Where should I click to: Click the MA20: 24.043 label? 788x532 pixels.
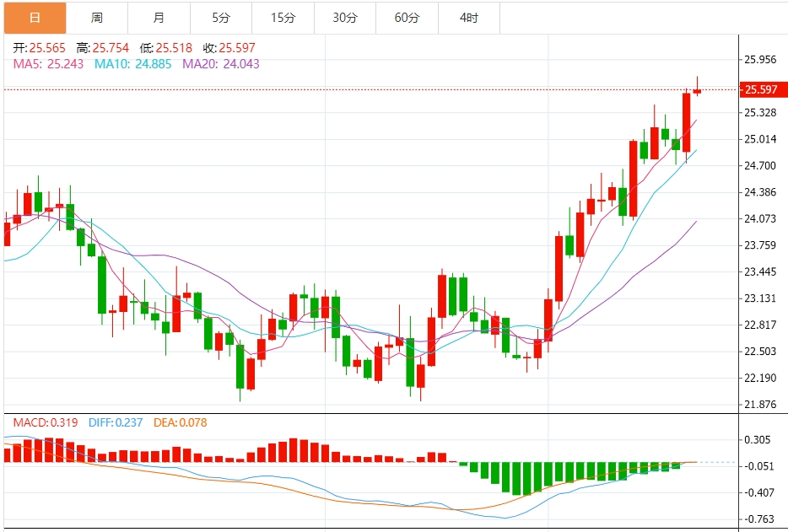(220, 64)
